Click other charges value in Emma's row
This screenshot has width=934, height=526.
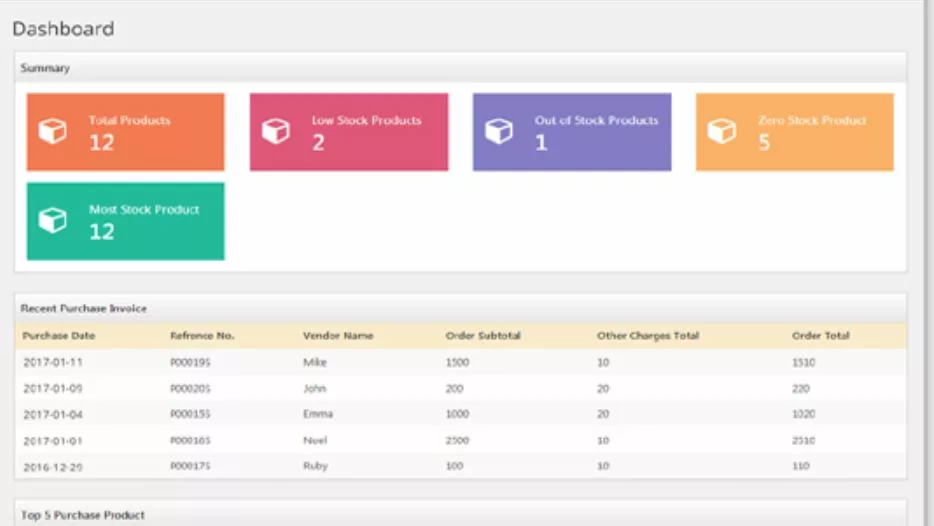point(603,414)
